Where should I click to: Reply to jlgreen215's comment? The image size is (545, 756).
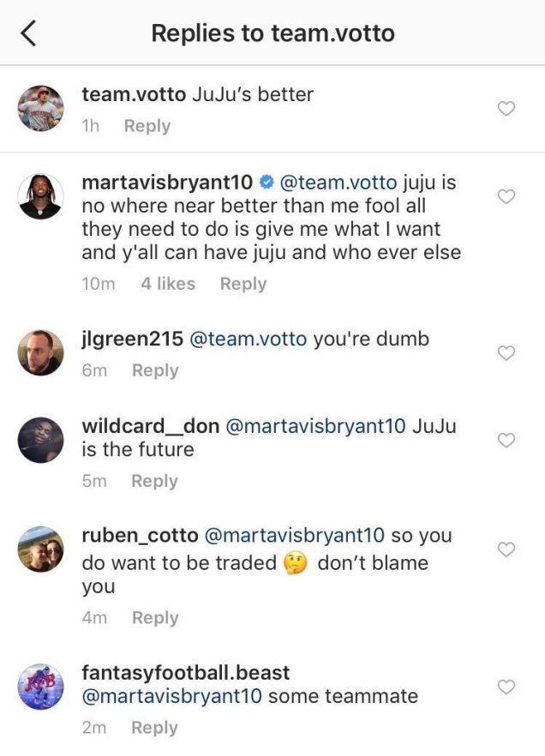pyautogui.click(x=155, y=370)
